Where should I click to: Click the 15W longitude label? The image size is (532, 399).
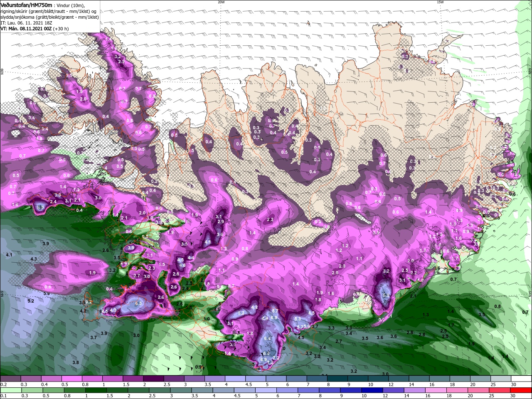(440, 2)
